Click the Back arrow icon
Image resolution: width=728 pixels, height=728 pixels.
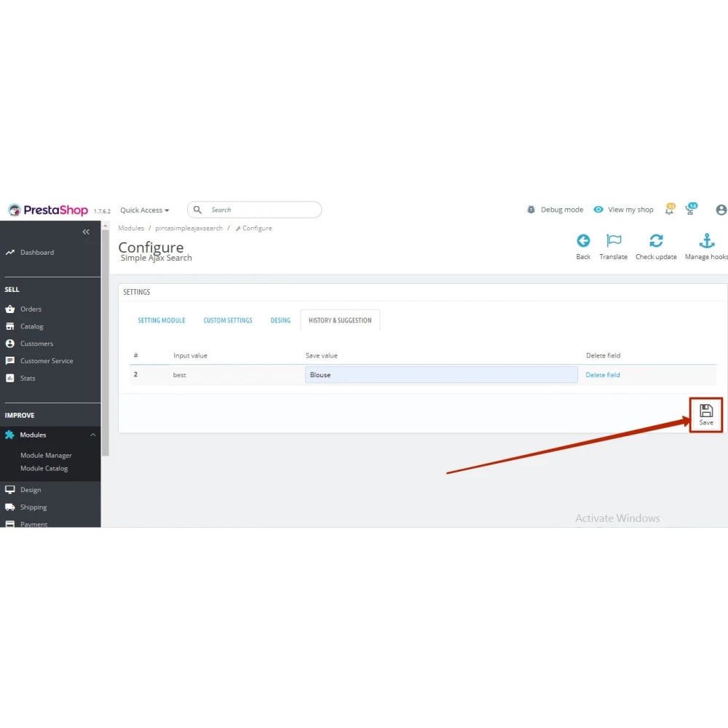[x=583, y=240]
